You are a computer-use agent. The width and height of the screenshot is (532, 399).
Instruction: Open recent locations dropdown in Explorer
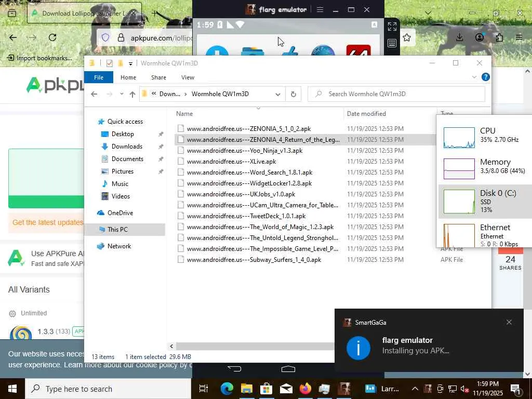(x=122, y=94)
